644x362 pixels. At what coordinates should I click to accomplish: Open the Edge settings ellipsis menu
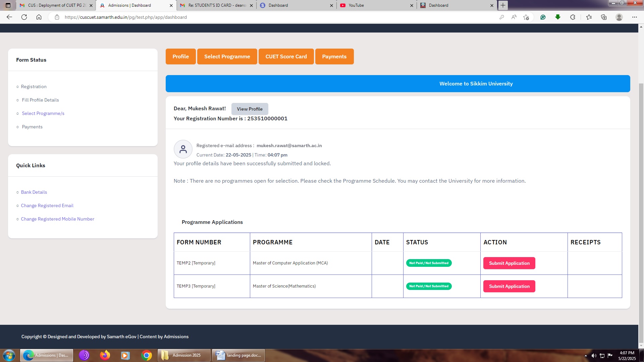click(x=634, y=17)
